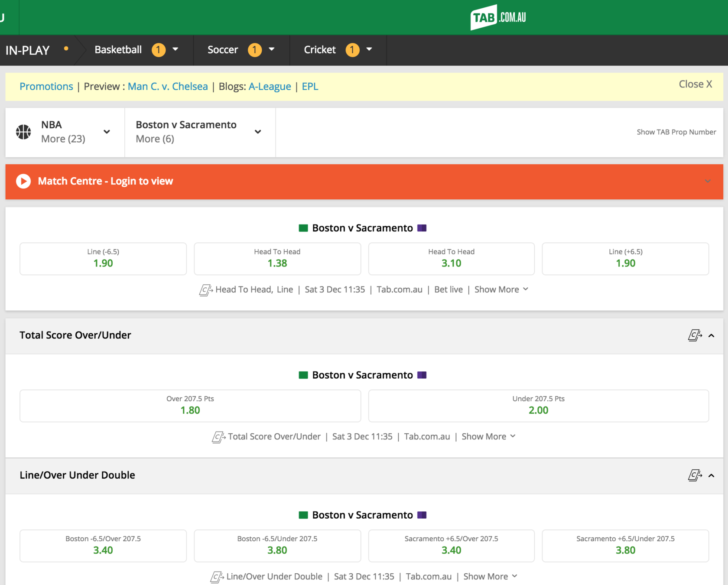Click Basketball count badge
Image resolution: width=728 pixels, height=585 pixels.
159,50
